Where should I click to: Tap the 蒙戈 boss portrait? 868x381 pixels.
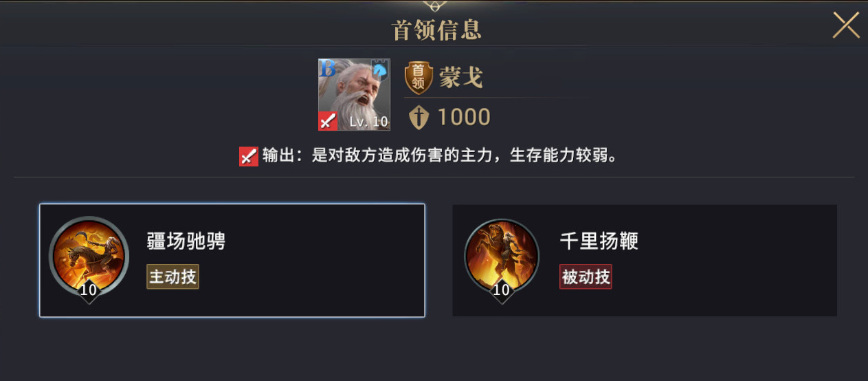click(354, 95)
